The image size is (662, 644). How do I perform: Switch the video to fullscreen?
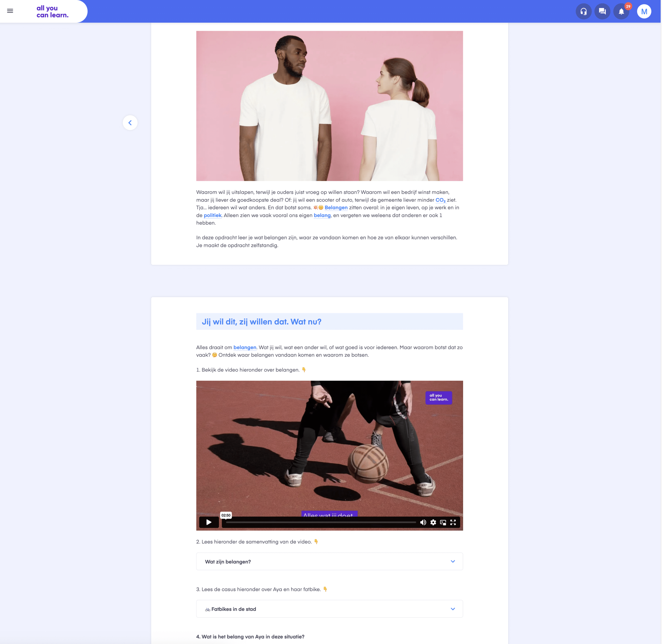453,522
